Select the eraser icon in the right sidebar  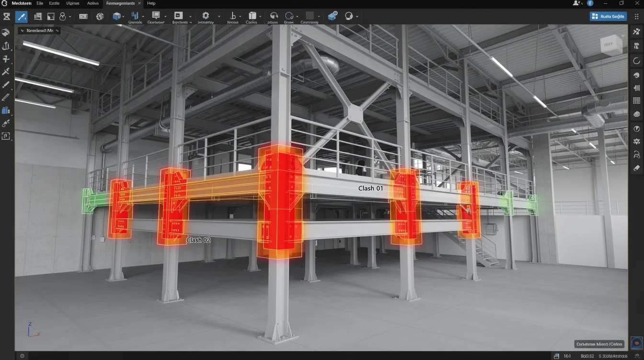click(x=636, y=168)
